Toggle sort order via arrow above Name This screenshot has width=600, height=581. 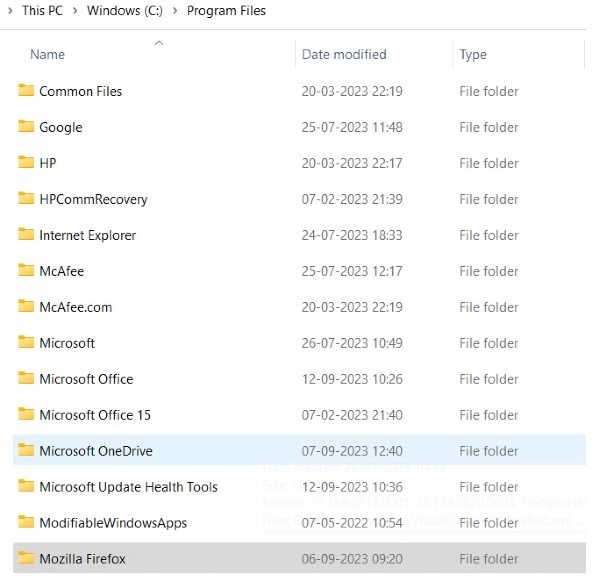point(159,43)
